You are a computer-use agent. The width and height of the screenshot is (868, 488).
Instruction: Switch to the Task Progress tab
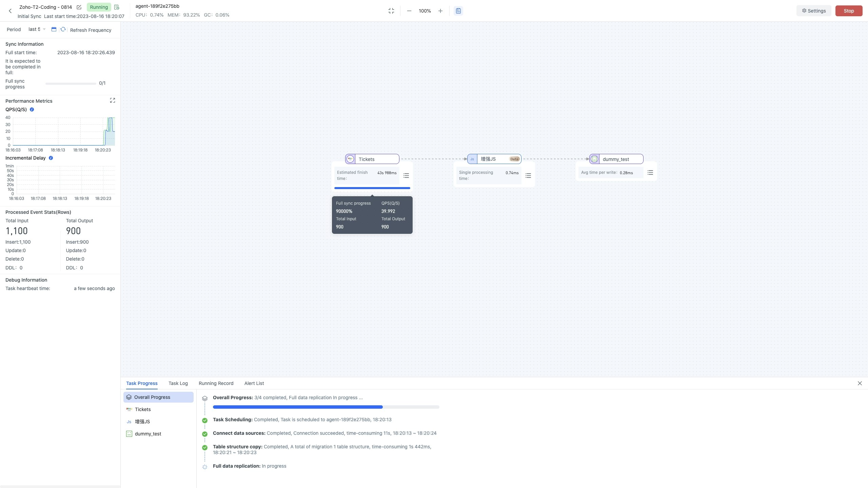click(142, 383)
